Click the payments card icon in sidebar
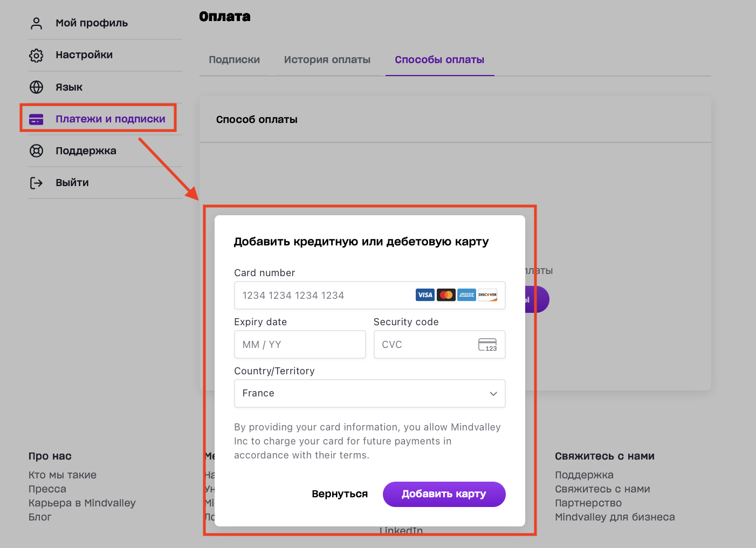Image resolution: width=756 pixels, height=548 pixels. [x=36, y=119]
